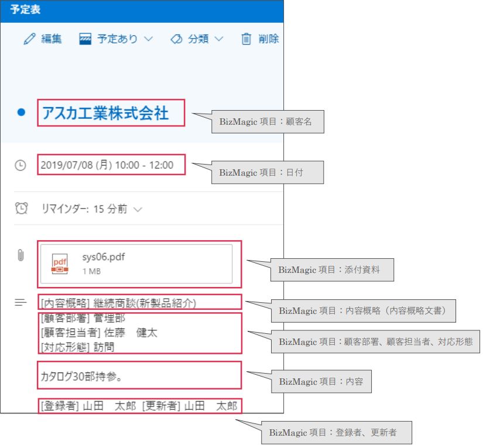Click the paperclip attachment icon
The width and height of the screenshot is (483, 448).
point(20,255)
